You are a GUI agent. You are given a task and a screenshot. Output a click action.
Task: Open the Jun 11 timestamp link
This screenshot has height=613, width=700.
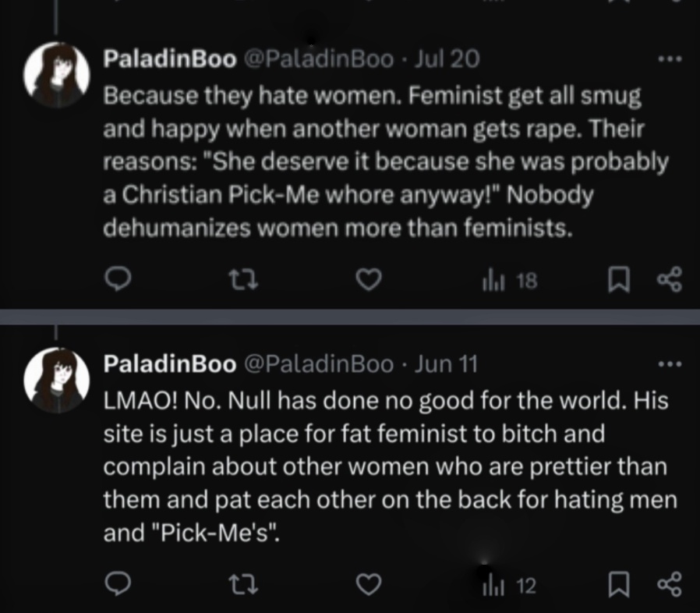pyautogui.click(x=446, y=364)
